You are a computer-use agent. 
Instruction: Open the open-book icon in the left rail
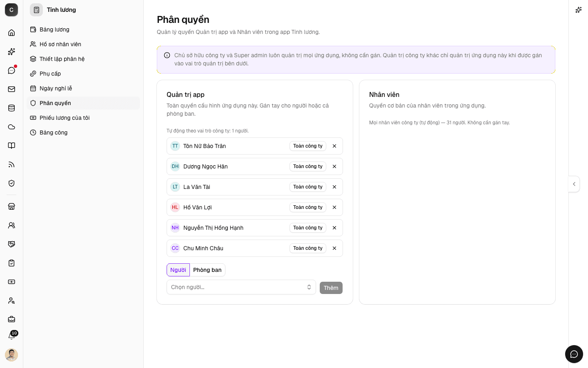coord(11,146)
